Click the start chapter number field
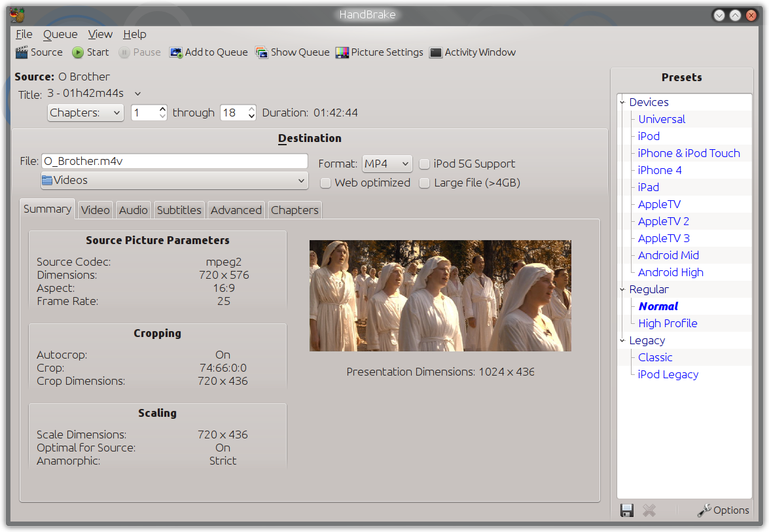This screenshot has width=769, height=532. click(x=145, y=113)
